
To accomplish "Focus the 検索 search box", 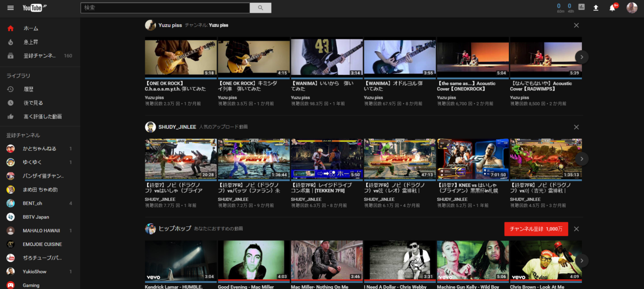I will pyautogui.click(x=165, y=8).
